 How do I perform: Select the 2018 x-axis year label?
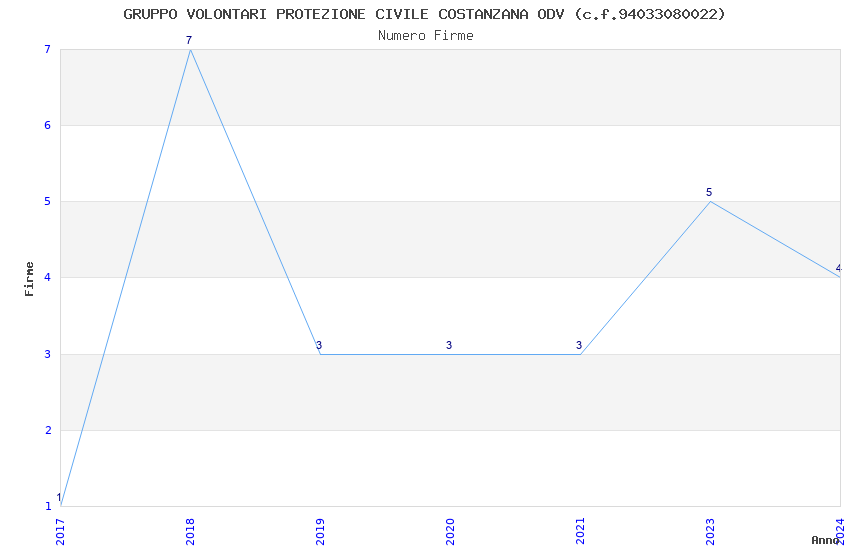(x=190, y=532)
